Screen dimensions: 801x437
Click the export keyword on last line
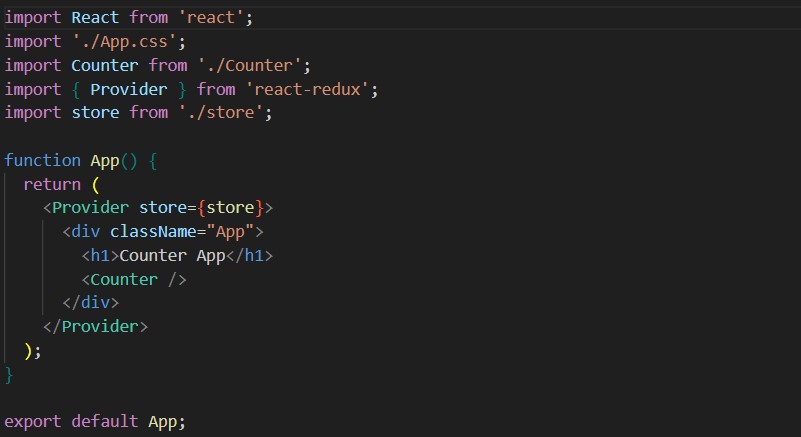pos(33,422)
